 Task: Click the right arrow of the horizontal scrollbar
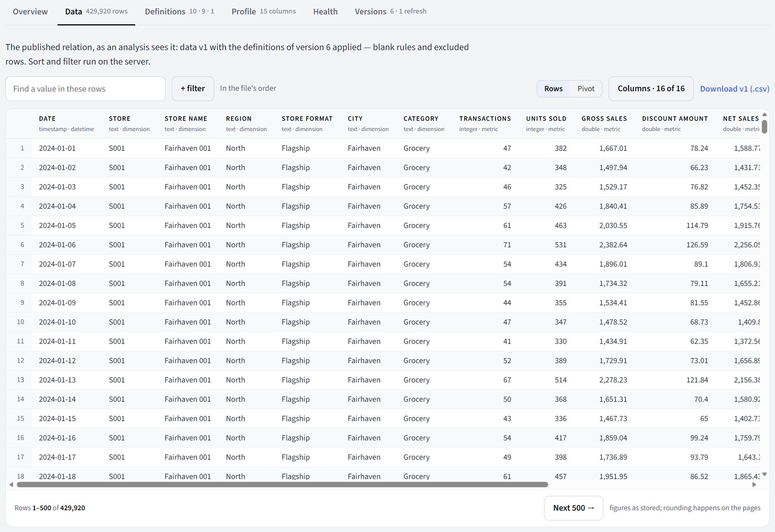coord(754,484)
